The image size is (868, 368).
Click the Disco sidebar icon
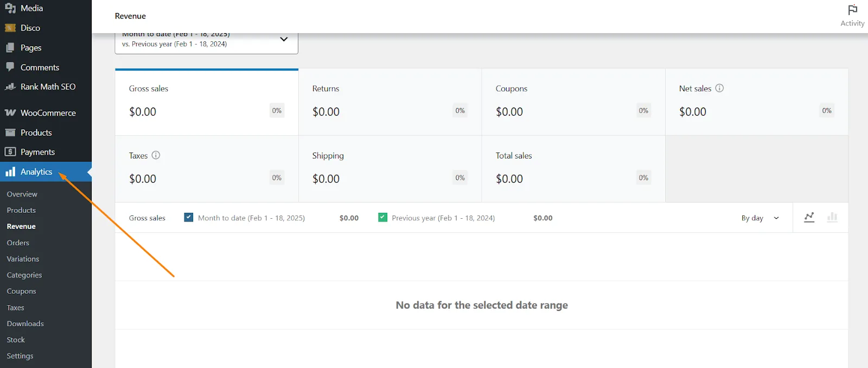10,28
